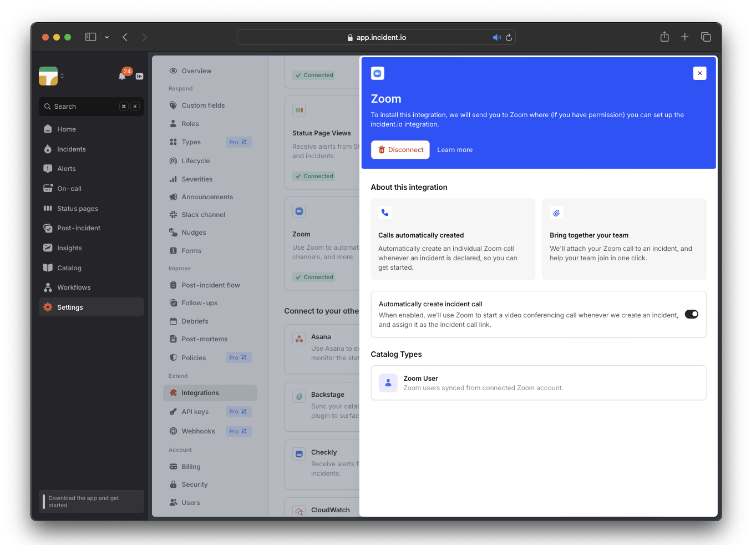Open Catalog in sidebar
Image resolution: width=756 pixels, height=545 pixels.
pos(92,268)
